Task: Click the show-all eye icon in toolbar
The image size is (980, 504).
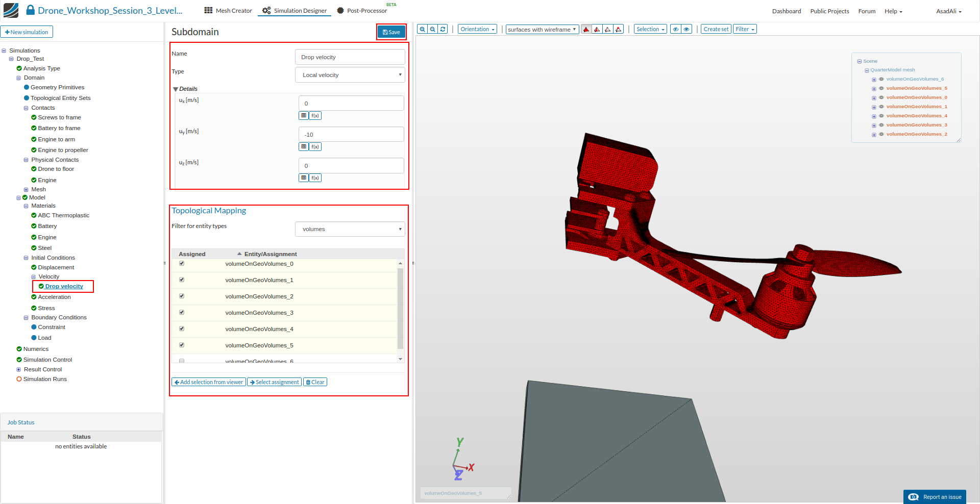Action: (x=687, y=29)
